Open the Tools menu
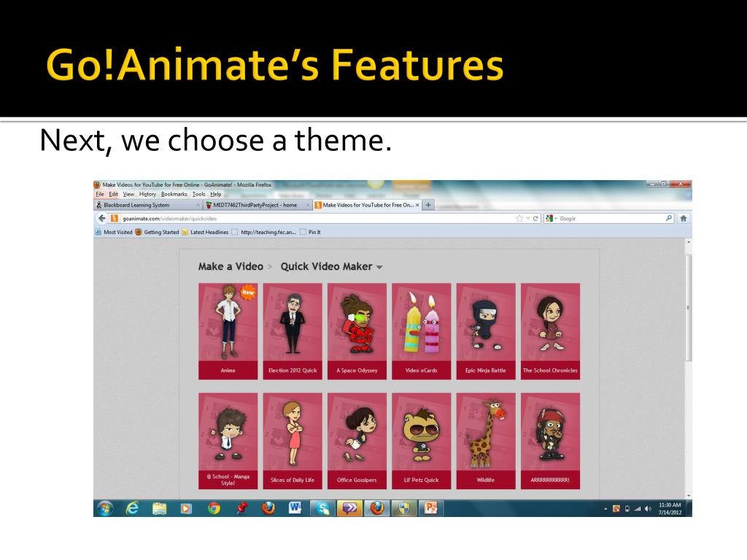The image size is (747, 560). click(198, 194)
